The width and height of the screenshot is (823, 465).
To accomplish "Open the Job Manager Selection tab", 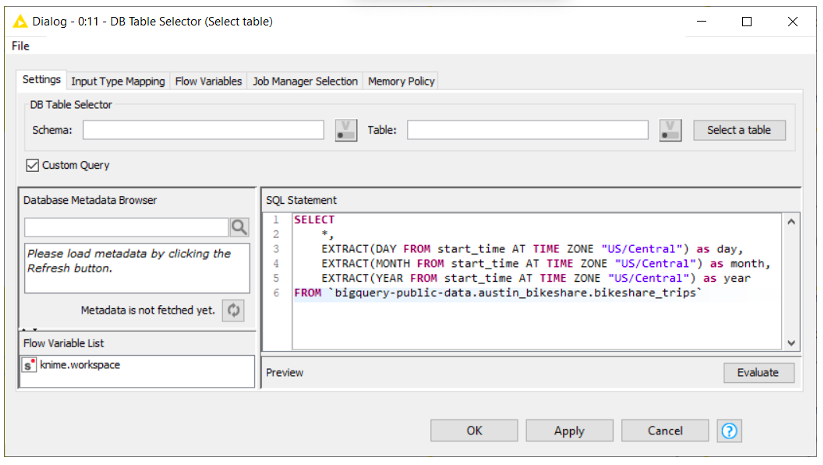I will click(305, 81).
